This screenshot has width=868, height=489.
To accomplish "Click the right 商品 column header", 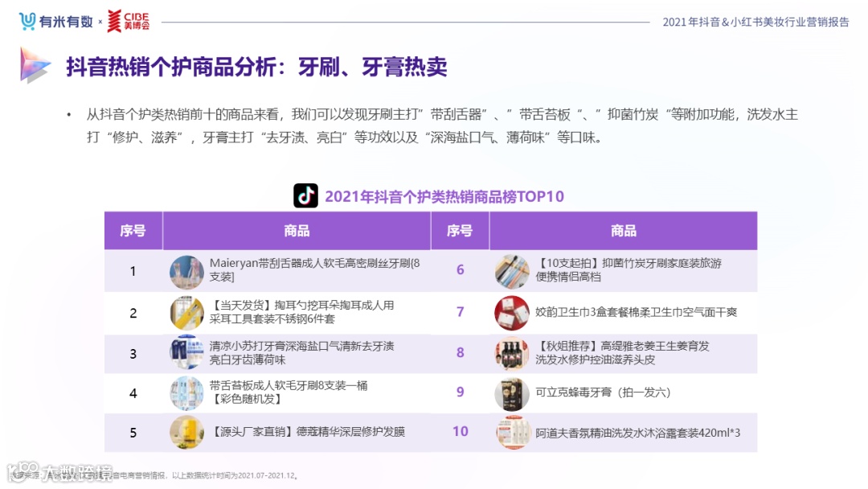I will click(624, 230).
